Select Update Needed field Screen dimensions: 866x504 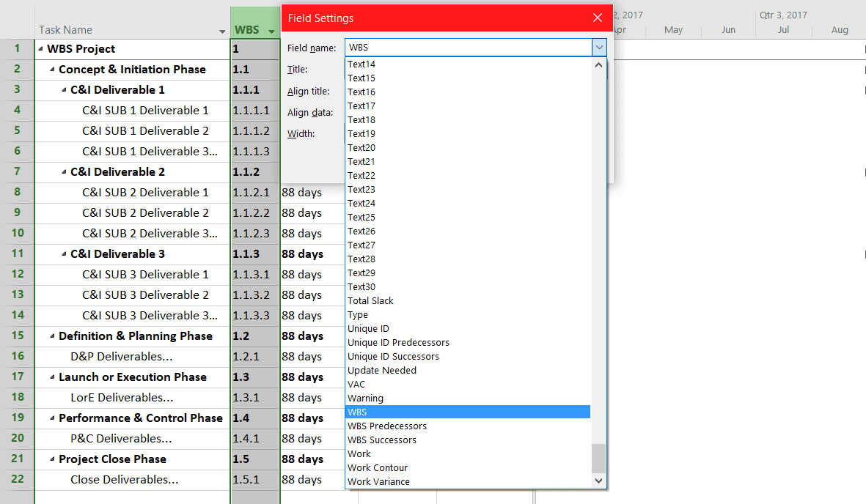(469, 370)
